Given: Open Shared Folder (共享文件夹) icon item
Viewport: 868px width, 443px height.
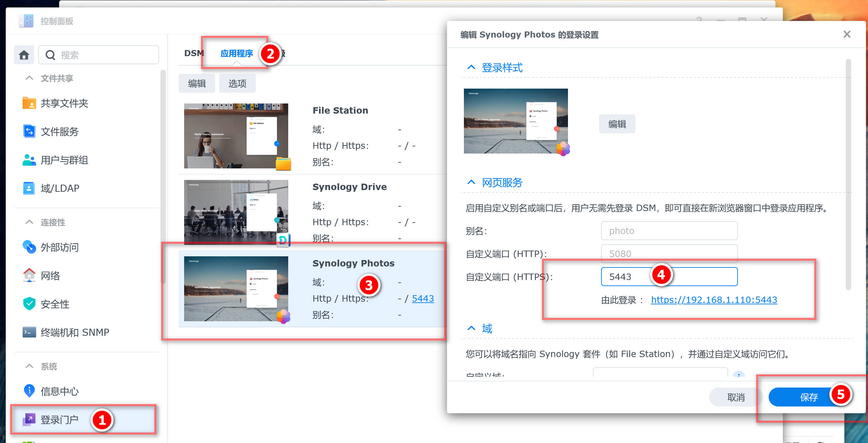Looking at the screenshot, I should pyautogui.click(x=29, y=103).
